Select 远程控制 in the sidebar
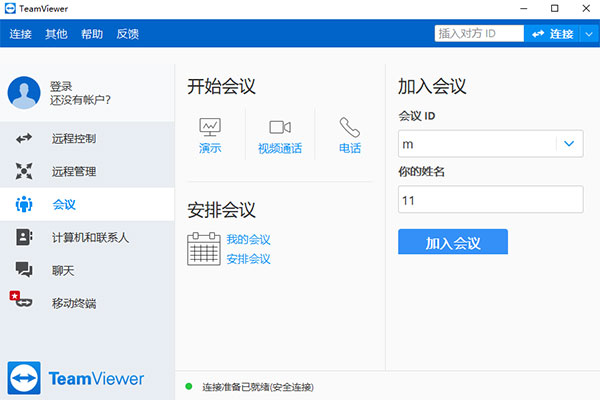600x400 pixels. 87,138
